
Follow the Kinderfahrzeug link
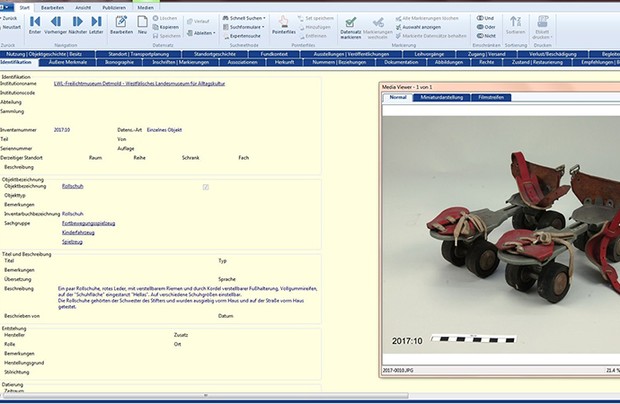coord(78,232)
